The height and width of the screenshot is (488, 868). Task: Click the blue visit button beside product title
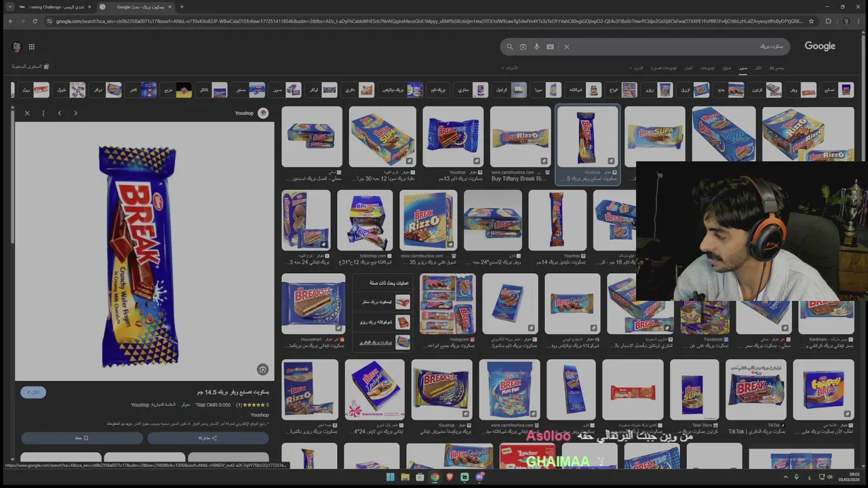(x=33, y=392)
